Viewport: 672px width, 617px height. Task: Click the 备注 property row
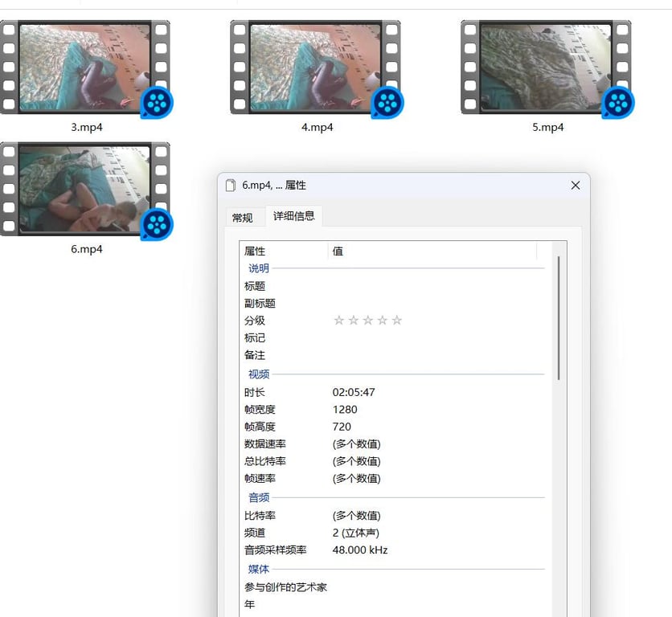tap(395, 355)
